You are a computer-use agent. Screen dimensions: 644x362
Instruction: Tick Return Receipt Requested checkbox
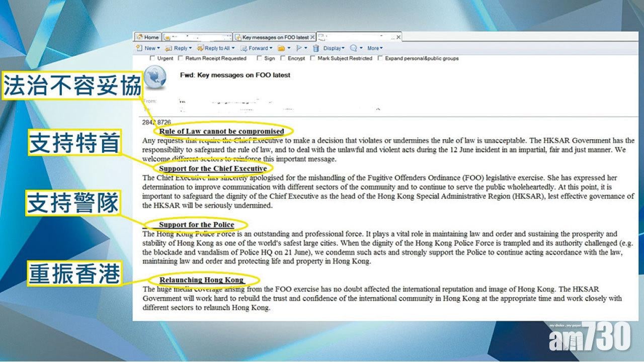[x=181, y=58]
